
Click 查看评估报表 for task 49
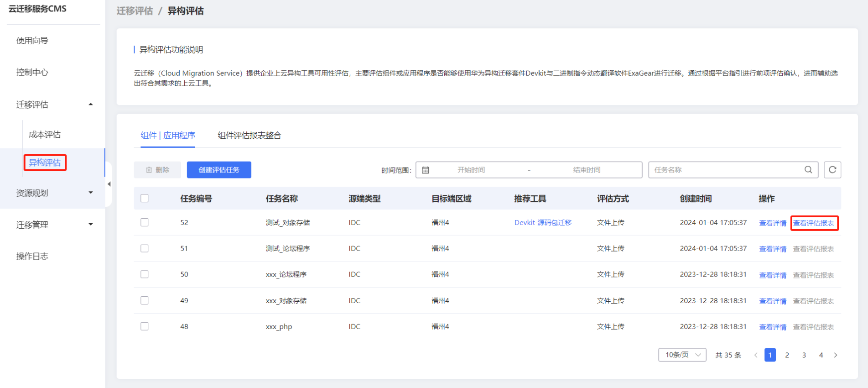(x=814, y=301)
